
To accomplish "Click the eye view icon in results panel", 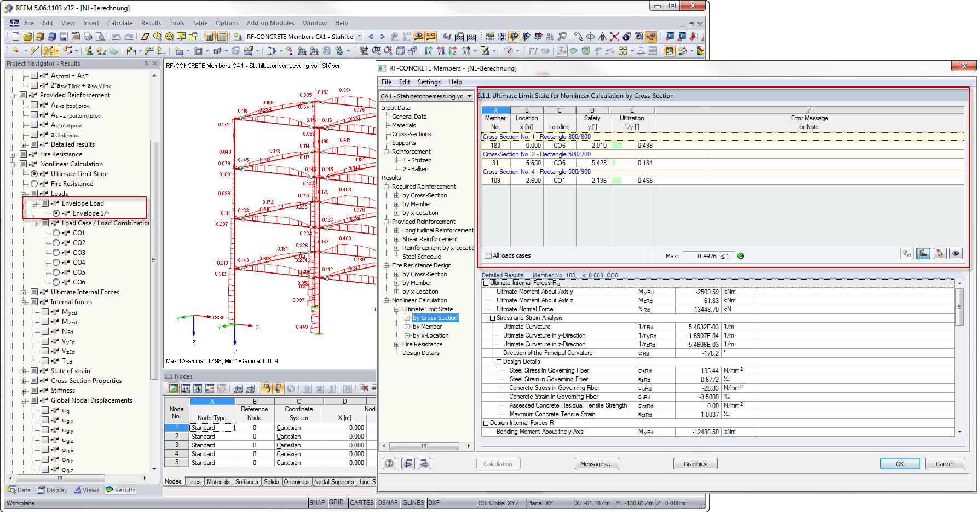I will click(956, 254).
